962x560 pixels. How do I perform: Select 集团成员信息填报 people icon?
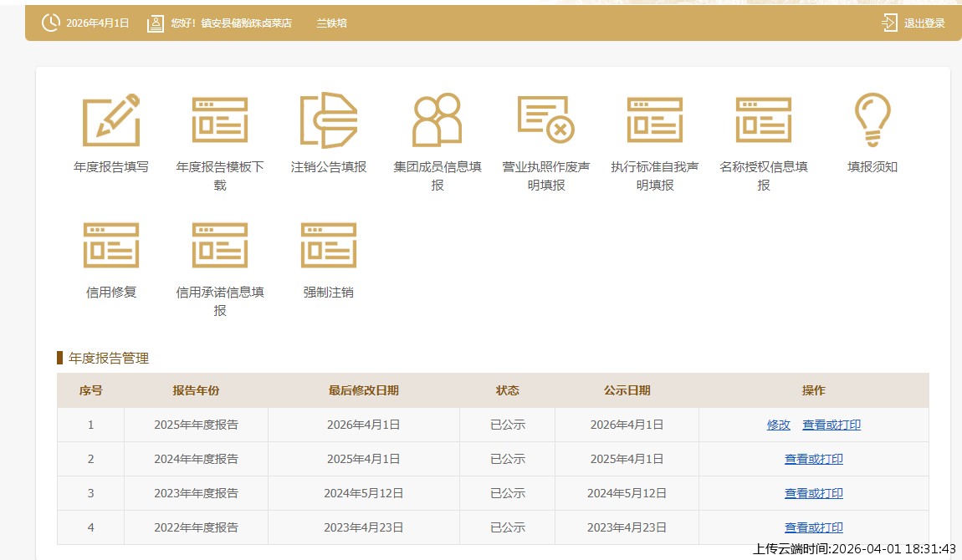coord(438,120)
